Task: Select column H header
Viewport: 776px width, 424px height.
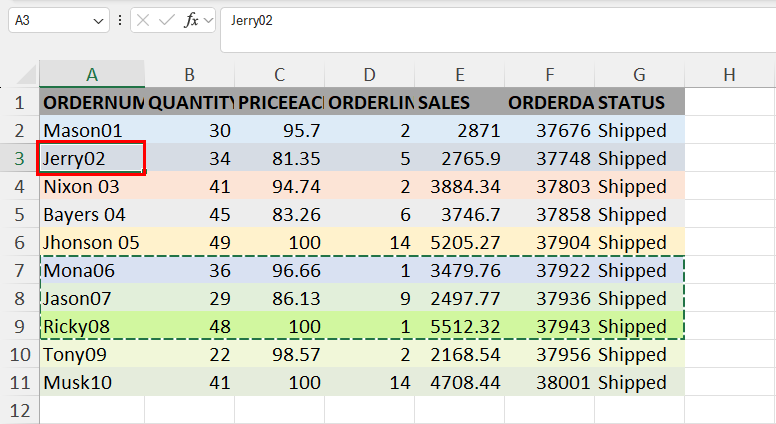Action: click(x=729, y=74)
